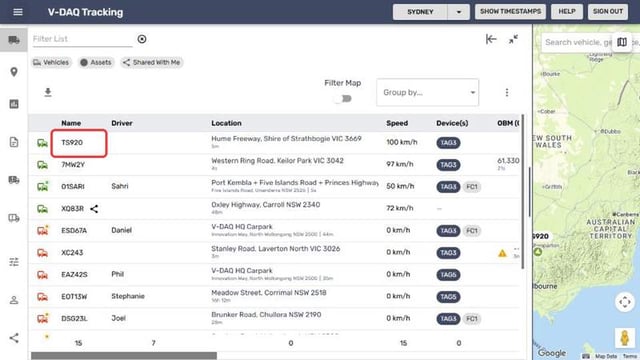Click SIGN OUT button

(608, 12)
